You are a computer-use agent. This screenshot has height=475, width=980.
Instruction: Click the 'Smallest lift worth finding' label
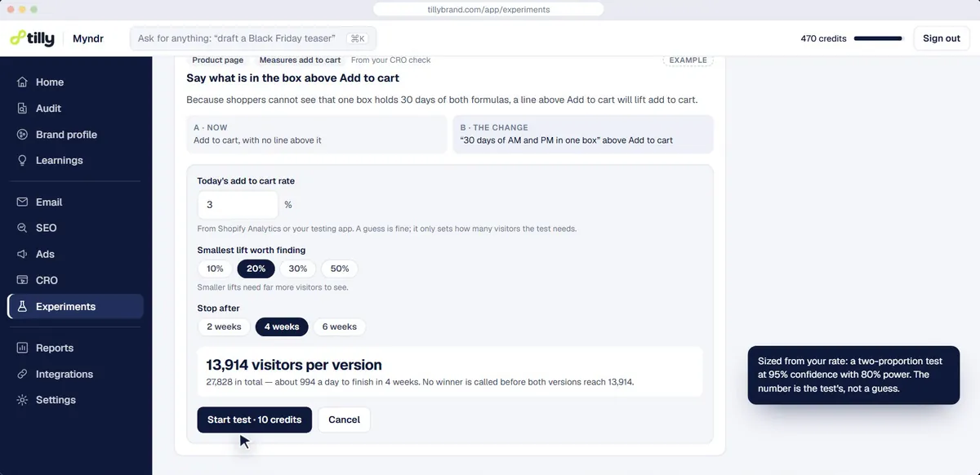click(x=252, y=251)
